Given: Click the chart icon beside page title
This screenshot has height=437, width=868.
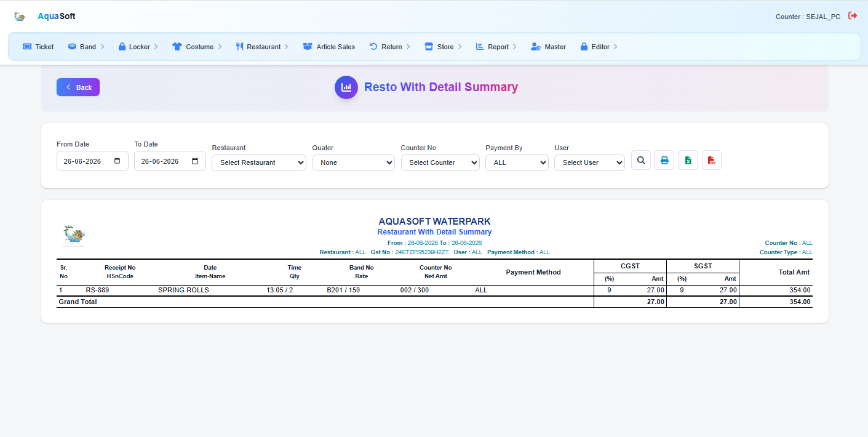Looking at the screenshot, I should tap(346, 87).
